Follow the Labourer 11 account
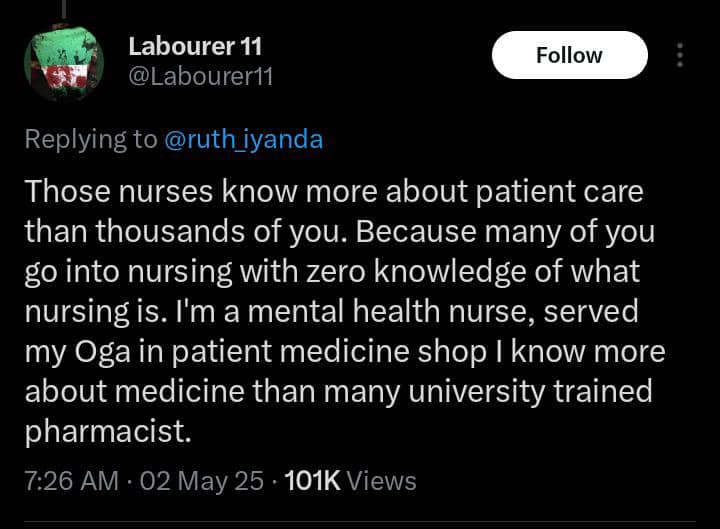Image resolution: width=720 pixels, height=529 pixels. coord(569,55)
